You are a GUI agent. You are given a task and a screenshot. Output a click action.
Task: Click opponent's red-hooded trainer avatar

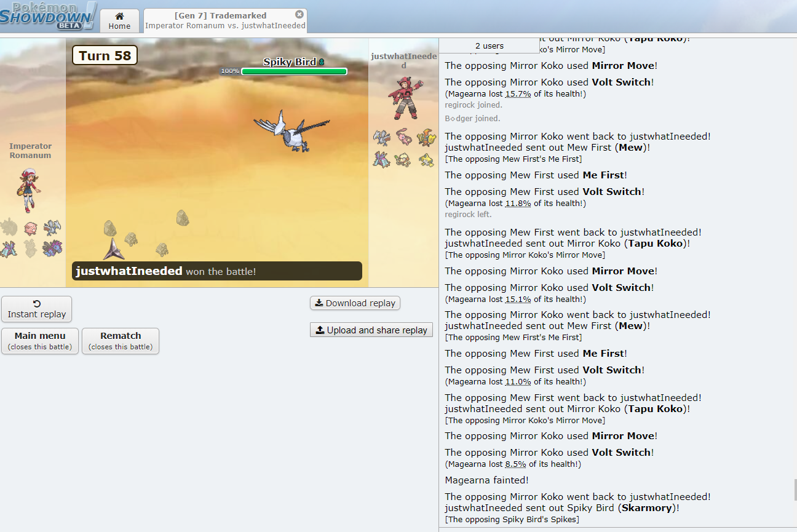tap(404, 98)
